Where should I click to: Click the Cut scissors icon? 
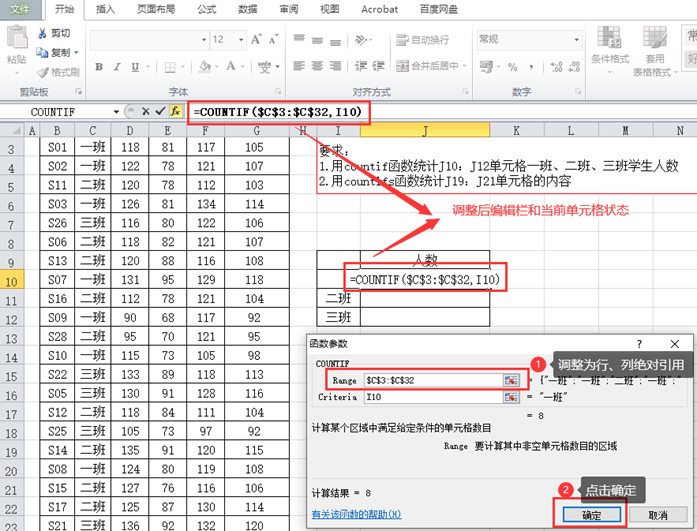point(42,33)
